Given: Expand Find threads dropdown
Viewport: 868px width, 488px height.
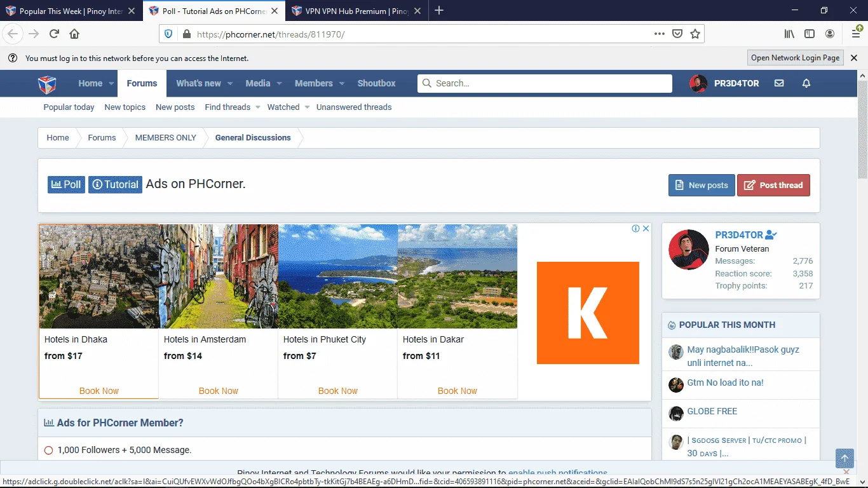Looking at the screenshot, I should [x=257, y=107].
